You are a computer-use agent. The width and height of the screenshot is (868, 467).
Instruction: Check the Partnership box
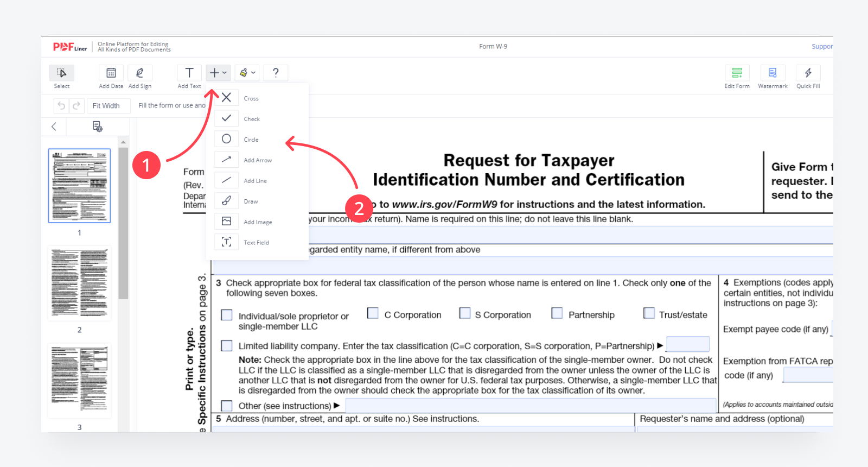557,313
